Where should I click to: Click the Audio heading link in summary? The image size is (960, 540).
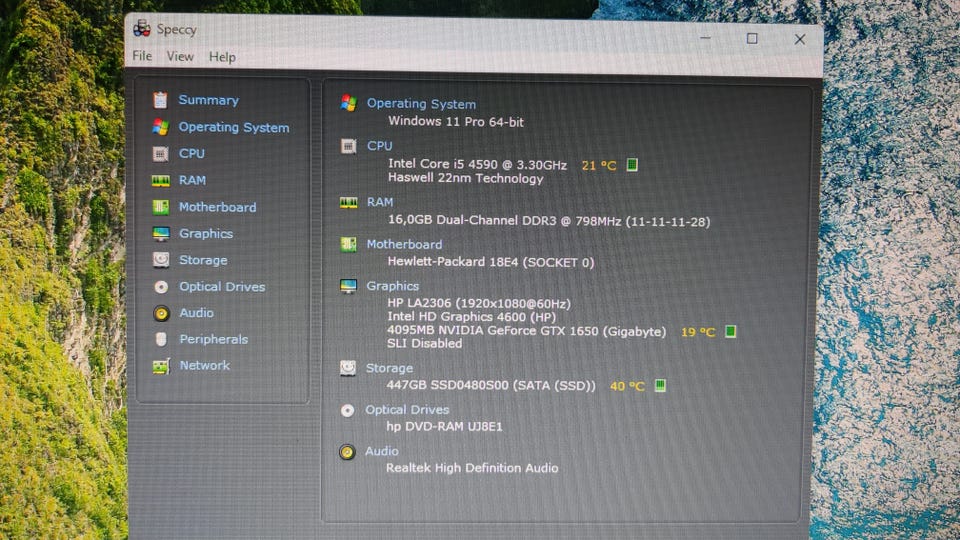pos(381,451)
